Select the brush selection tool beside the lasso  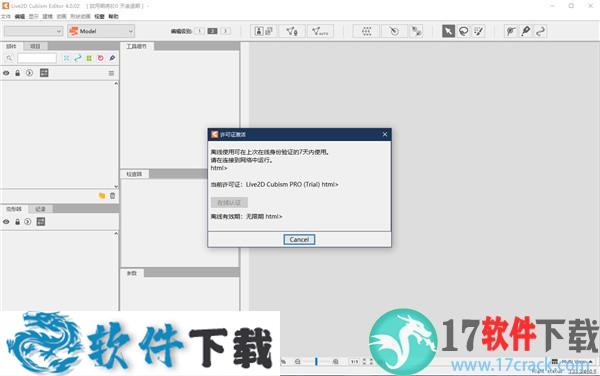(x=478, y=31)
